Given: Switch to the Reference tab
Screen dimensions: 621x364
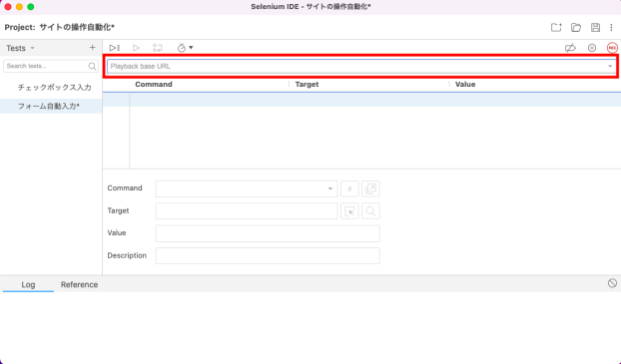Looking at the screenshot, I should click(x=79, y=284).
